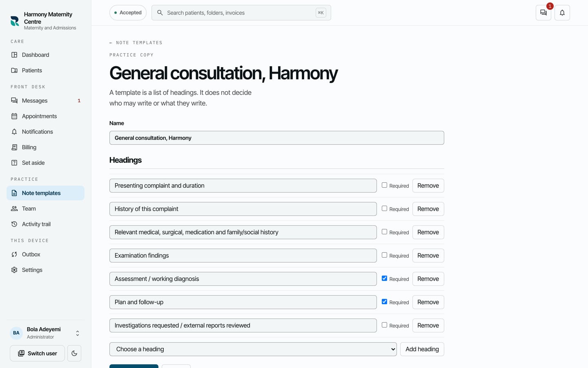Remove the Plan and follow-up heading
The height and width of the screenshot is (368, 588).
(428, 302)
